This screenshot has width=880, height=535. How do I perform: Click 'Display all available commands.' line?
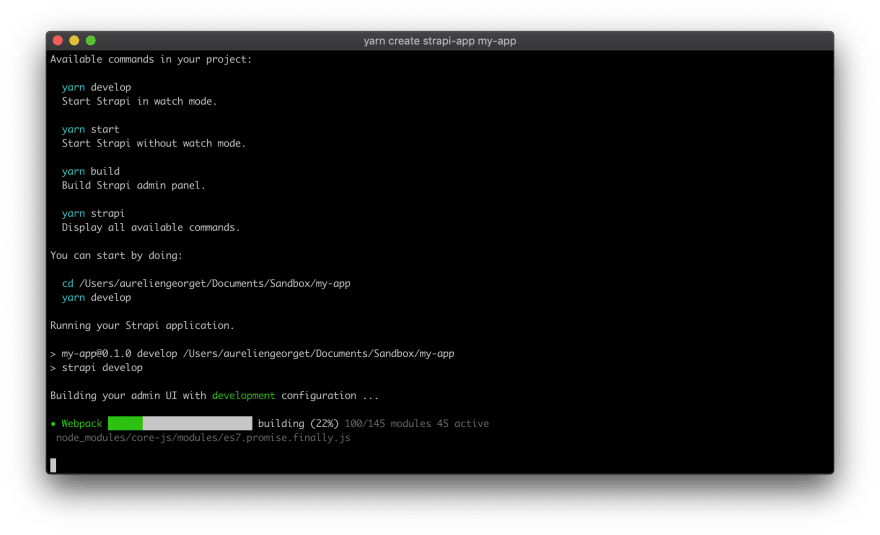click(x=151, y=228)
